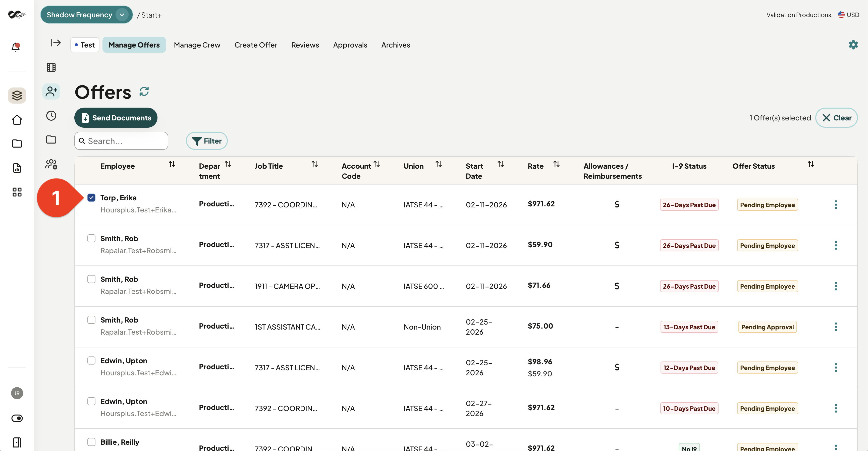Open the notifications bell icon

click(16, 47)
